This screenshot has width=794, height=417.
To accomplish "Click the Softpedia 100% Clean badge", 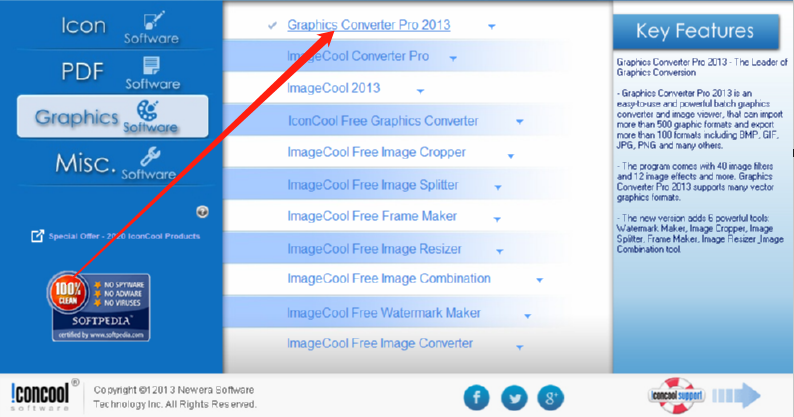I will (99, 307).
